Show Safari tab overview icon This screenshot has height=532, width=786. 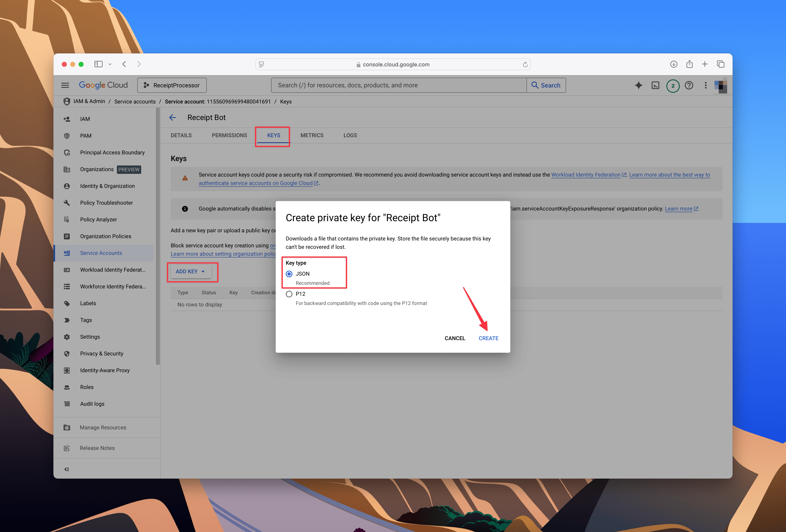pos(721,64)
